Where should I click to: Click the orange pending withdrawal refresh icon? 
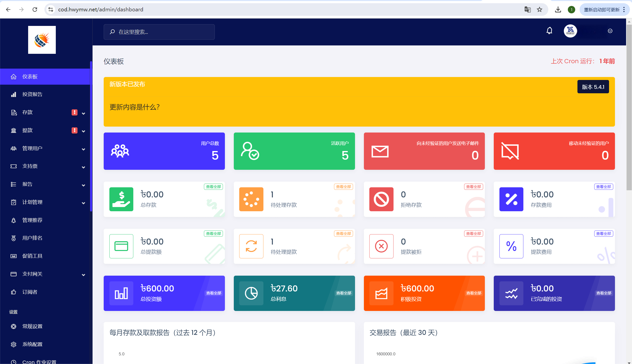(x=251, y=246)
